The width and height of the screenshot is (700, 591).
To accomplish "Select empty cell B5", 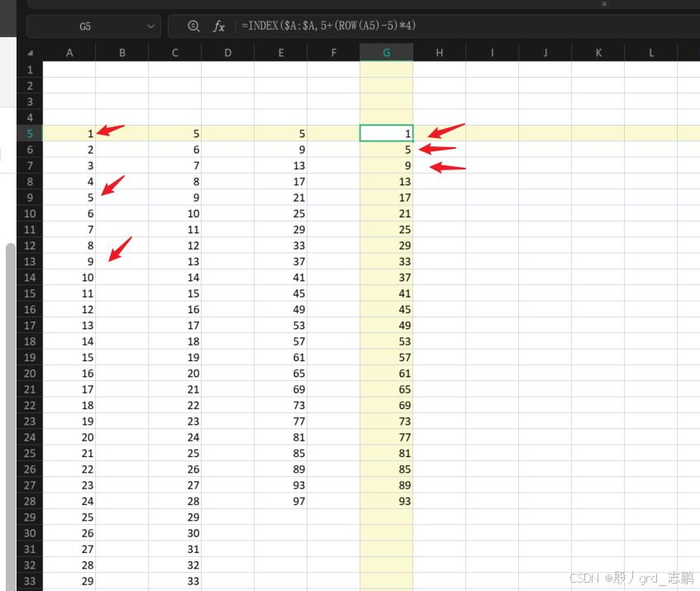I will coord(121,133).
